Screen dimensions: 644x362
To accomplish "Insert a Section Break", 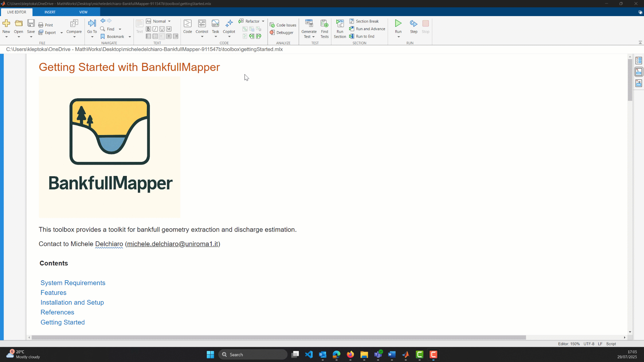I will point(364,21).
